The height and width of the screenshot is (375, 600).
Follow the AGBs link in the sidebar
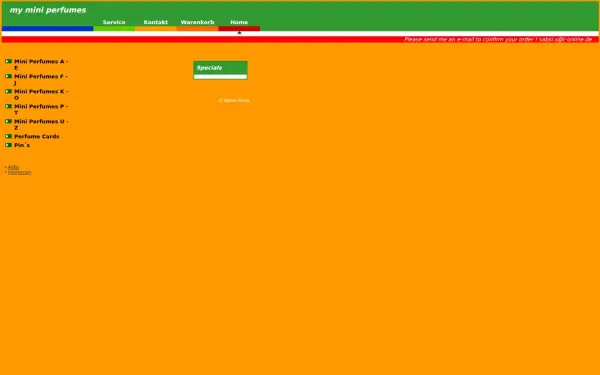[x=13, y=167]
